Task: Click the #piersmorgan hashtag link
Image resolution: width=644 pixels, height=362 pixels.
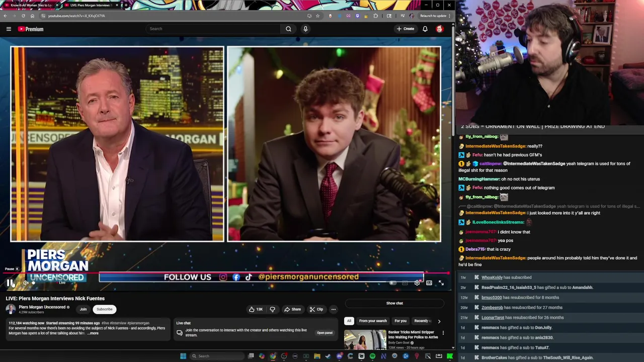Action: [138, 323]
